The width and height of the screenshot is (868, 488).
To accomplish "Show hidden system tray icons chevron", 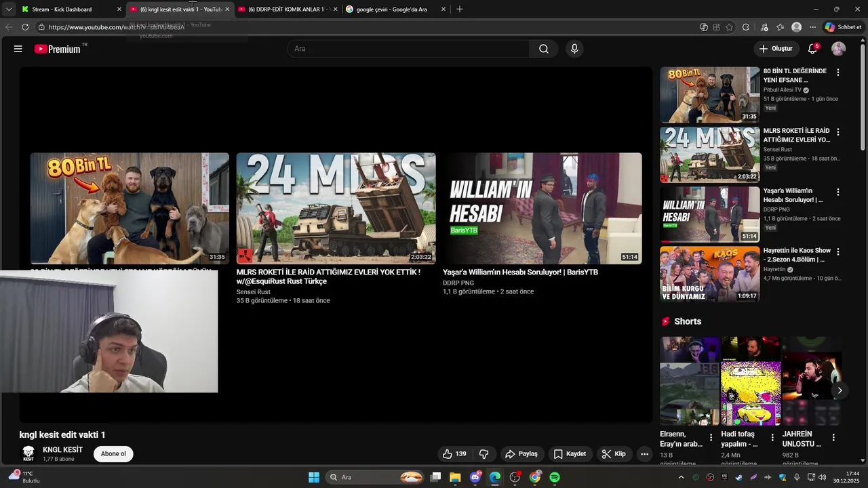I will (x=681, y=477).
